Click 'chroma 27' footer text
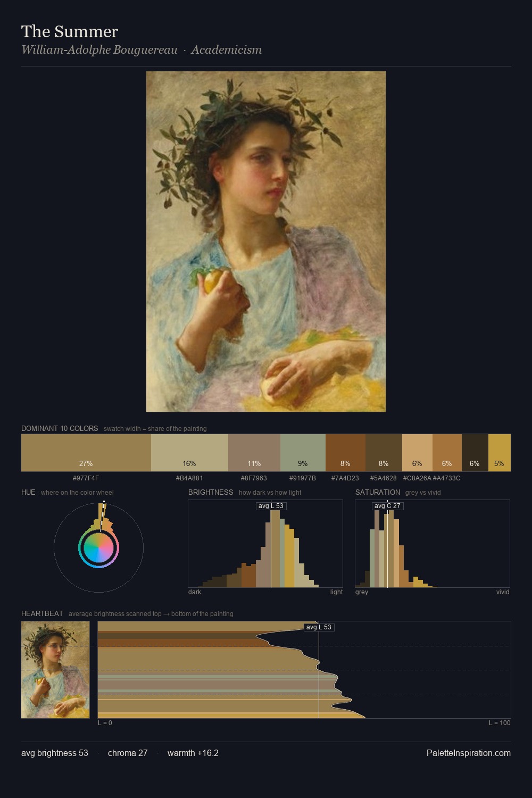 (128, 753)
